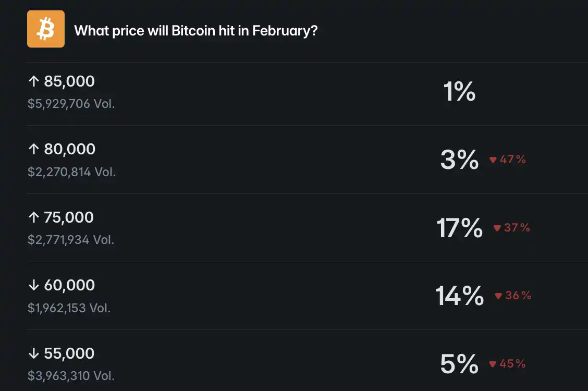
Task: Open the Bitcoin February price market title
Action: pyautogui.click(x=196, y=30)
